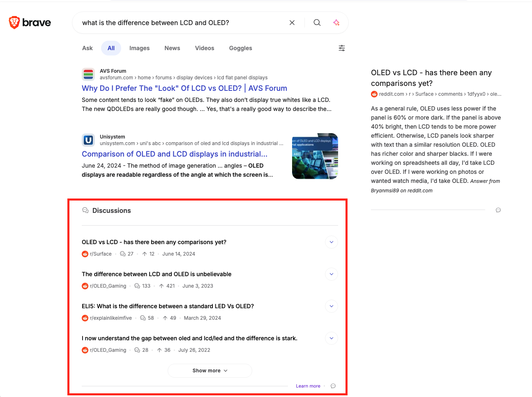Viewport: 532px width, 397px height.
Task: Click the Unisystem result thumbnail image
Action: 315,156
